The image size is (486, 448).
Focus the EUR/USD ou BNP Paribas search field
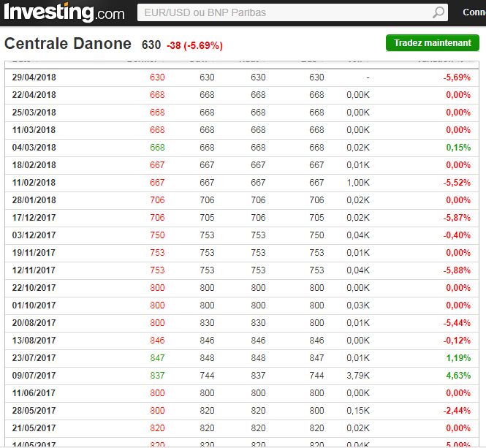point(285,12)
